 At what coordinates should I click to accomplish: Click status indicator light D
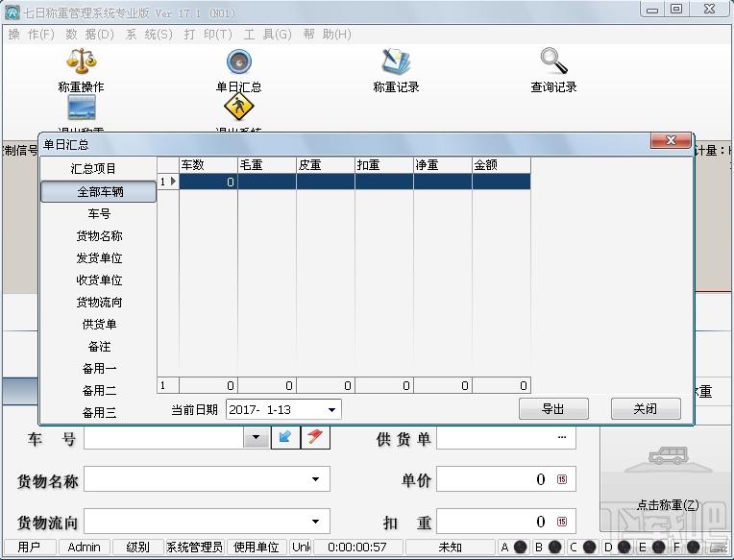[624, 547]
